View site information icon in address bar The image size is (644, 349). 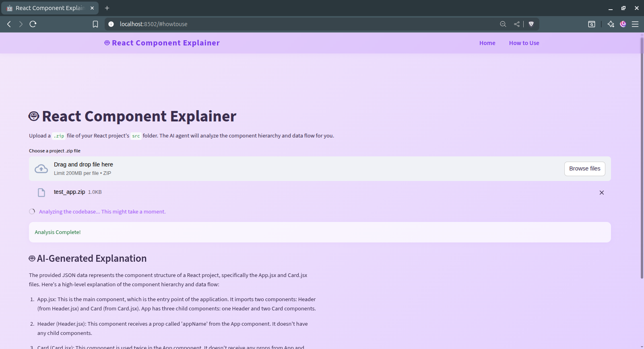tap(111, 24)
